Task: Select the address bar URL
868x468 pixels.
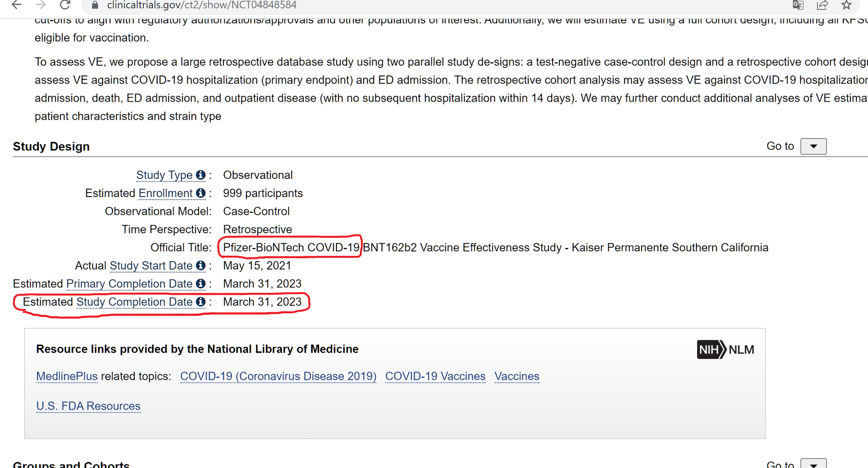Action: [202, 5]
